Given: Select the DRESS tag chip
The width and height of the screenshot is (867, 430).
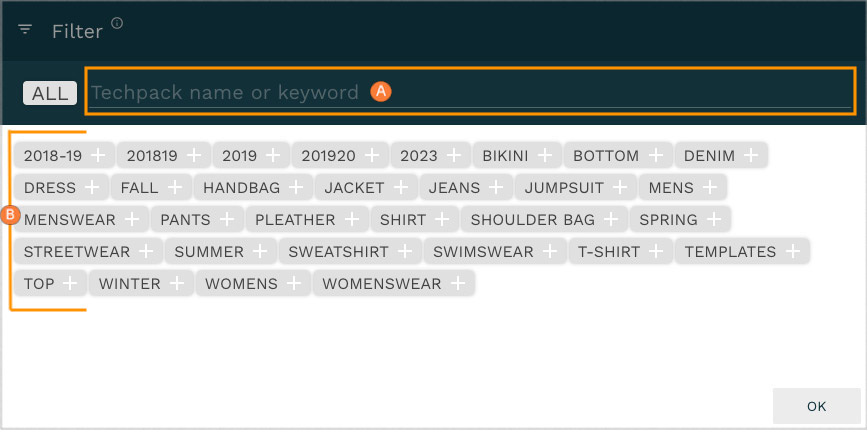Looking at the screenshot, I should [x=49, y=188].
